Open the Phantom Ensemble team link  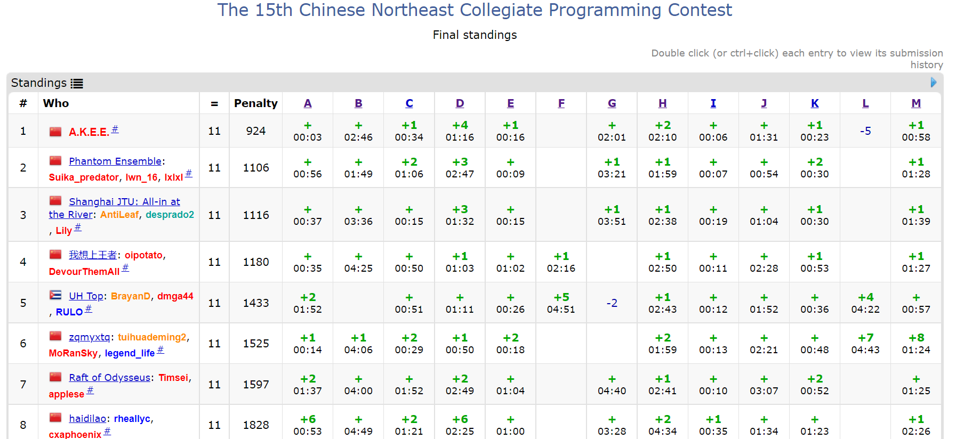(x=115, y=161)
